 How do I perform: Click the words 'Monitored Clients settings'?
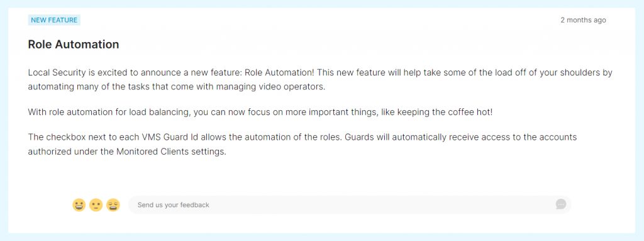pyautogui.click(x=171, y=152)
